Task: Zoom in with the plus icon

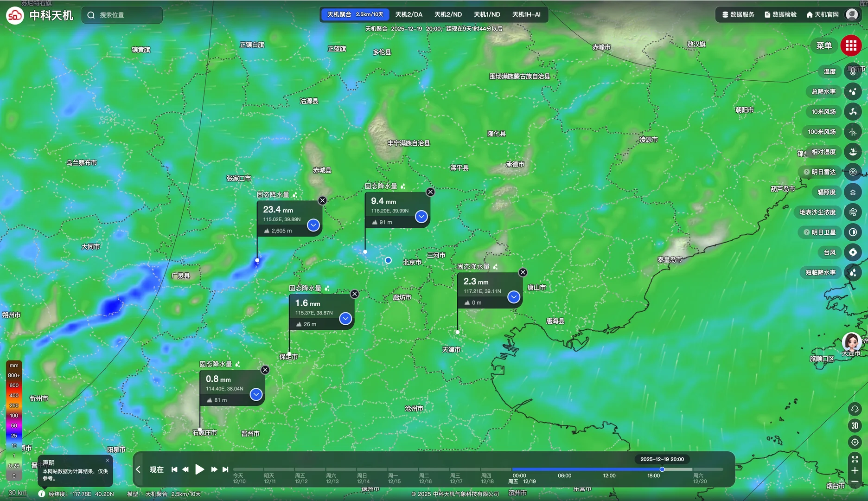Action: point(855,470)
